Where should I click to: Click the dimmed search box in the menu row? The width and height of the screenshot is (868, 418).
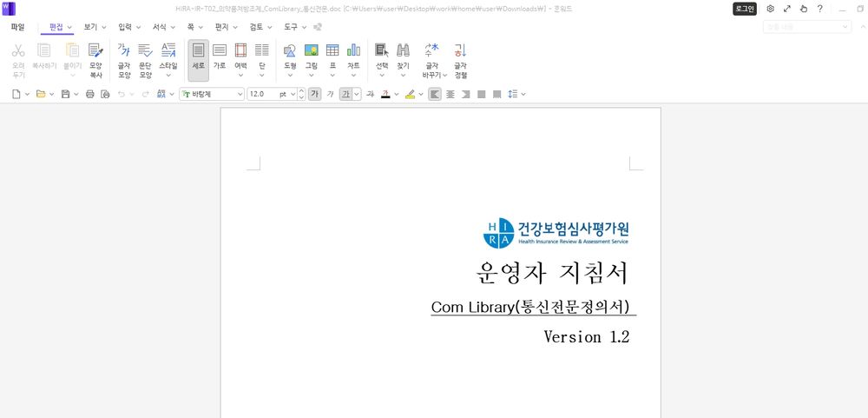(806, 27)
